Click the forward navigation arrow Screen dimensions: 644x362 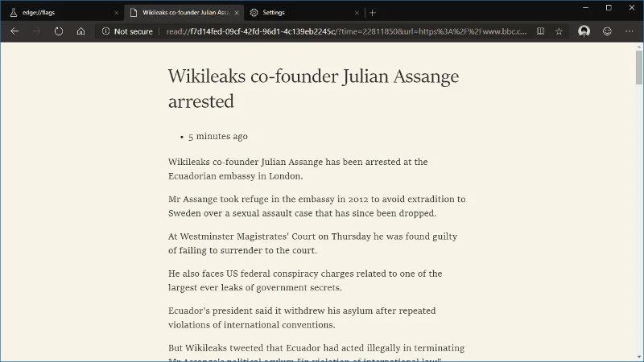36,31
